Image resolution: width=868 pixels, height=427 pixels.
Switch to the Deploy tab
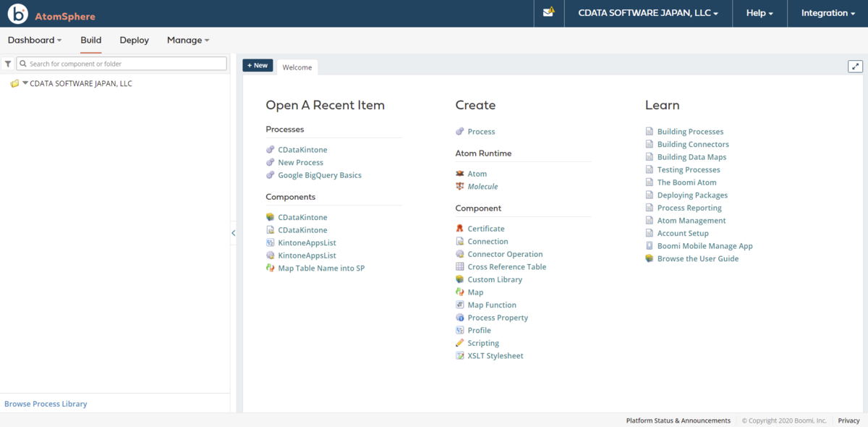pyautogui.click(x=135, y=41)
